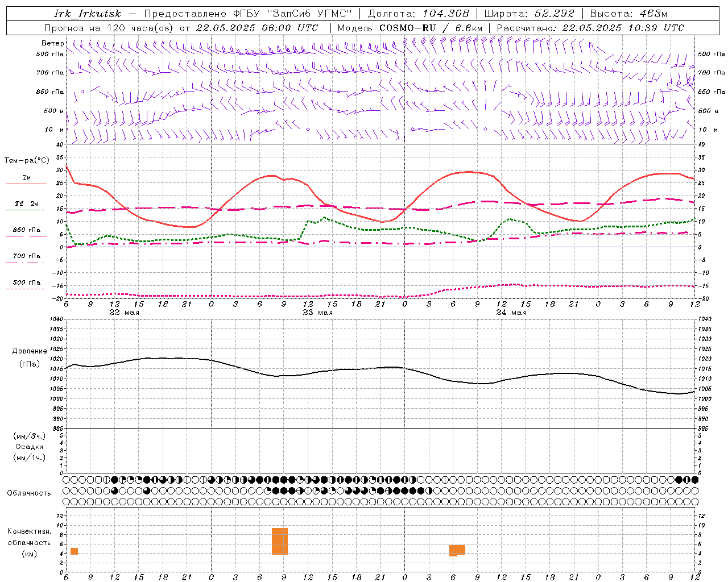Click the dashed line sample under "Td 2м"
Screen dimensions: 728x582
(26, 210)
